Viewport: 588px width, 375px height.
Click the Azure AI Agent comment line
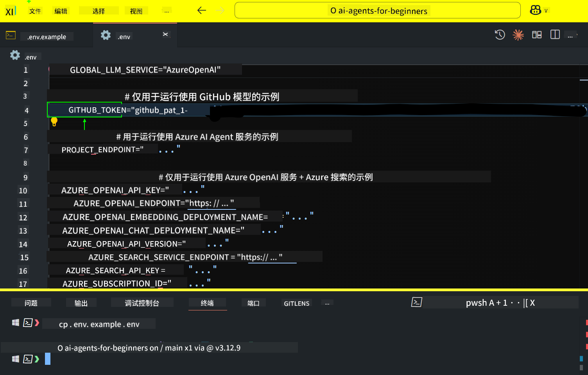197,137
